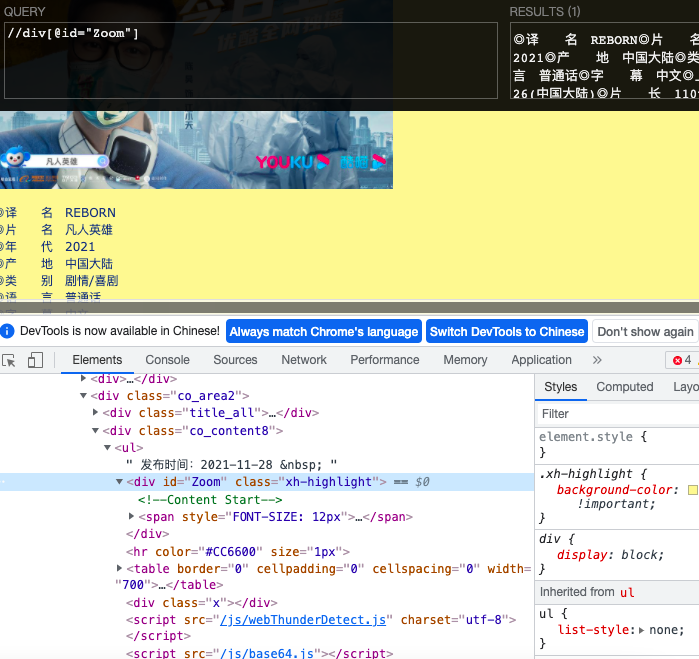This screenshot has width=699, height=659.
Task: Expand the title_all div node
Action: click(95, 412)
